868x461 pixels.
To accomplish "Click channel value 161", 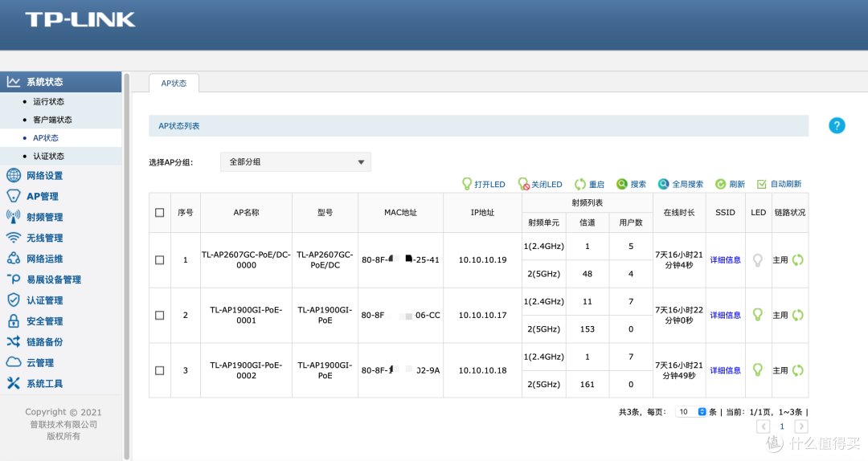I will (x=588, y=384).
